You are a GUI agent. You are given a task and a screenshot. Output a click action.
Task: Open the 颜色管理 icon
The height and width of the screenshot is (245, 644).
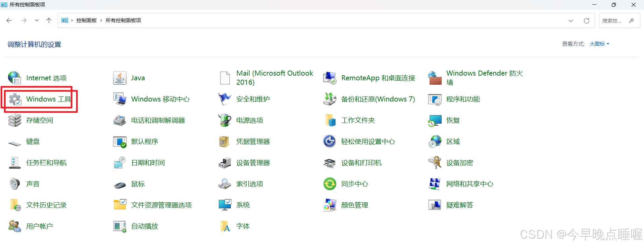[330, 205]
